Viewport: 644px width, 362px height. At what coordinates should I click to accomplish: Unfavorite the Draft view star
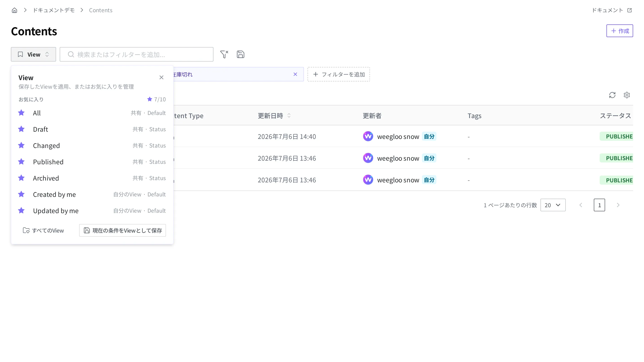(x=21, y=129)
